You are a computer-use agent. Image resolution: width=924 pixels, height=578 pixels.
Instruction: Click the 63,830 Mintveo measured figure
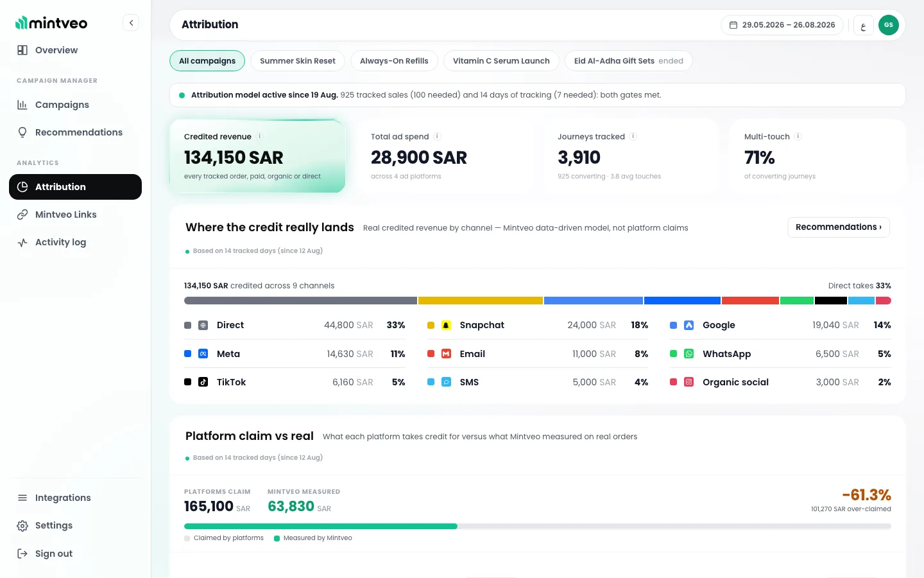point(291,506)
